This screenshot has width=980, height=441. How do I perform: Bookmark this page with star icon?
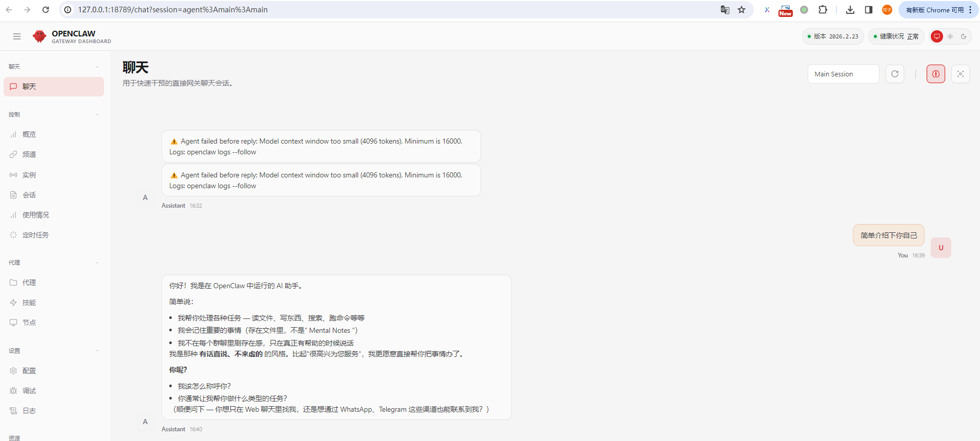[742, 10]
